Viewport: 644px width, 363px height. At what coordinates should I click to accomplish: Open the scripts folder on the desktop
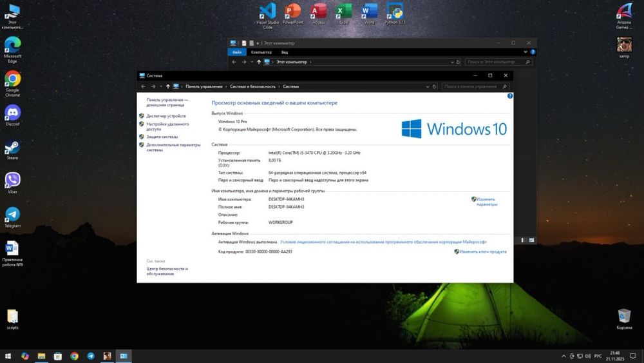pos(12,319)
